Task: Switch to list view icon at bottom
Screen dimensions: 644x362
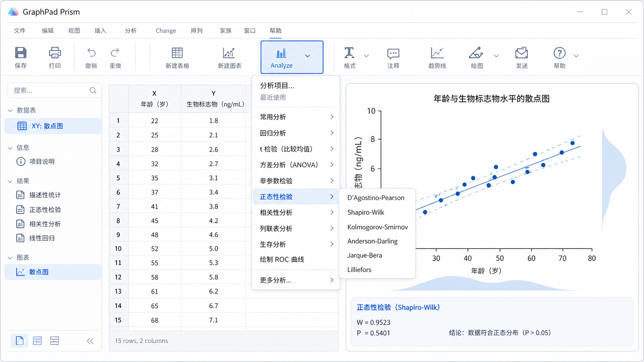Action: pos(55,340)
